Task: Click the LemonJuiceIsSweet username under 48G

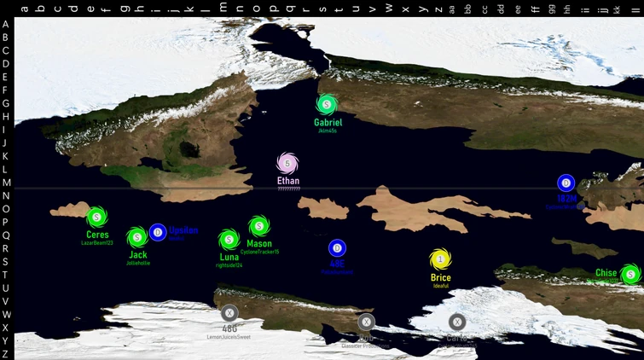Action: pos(229,337)
